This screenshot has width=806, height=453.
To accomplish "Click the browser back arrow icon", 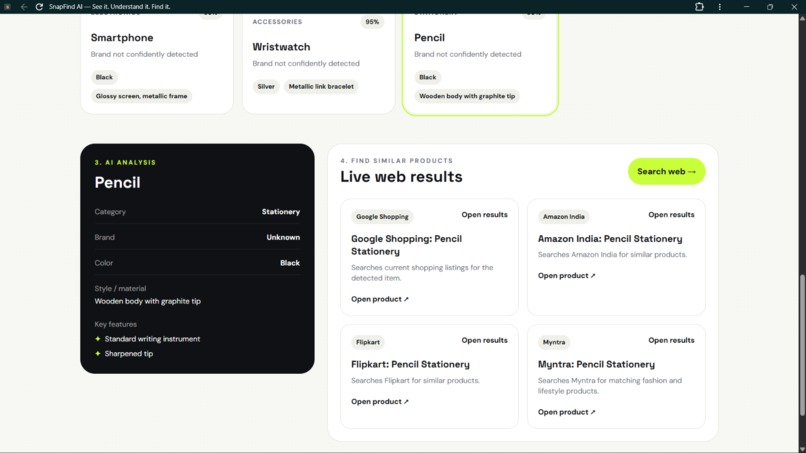I will pos(24,7).
